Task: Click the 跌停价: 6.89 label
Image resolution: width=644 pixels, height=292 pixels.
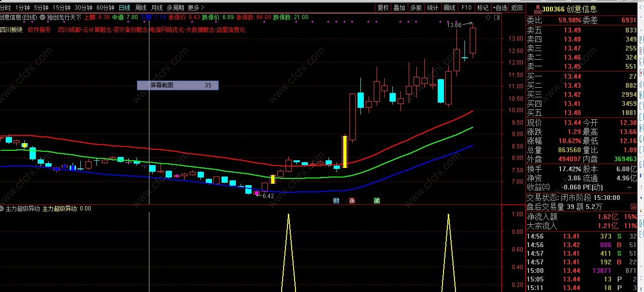Action: [218, 17]
